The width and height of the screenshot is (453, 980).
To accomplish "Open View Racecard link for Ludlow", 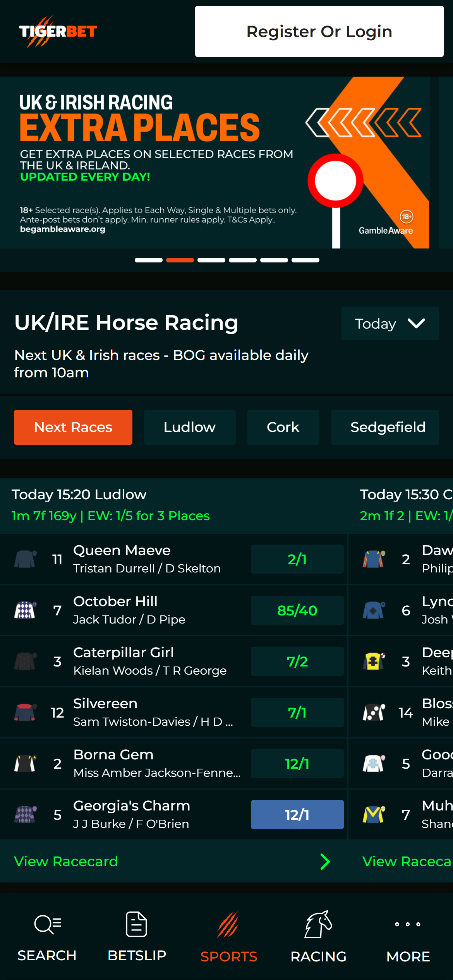I will [x=66, y=862].
